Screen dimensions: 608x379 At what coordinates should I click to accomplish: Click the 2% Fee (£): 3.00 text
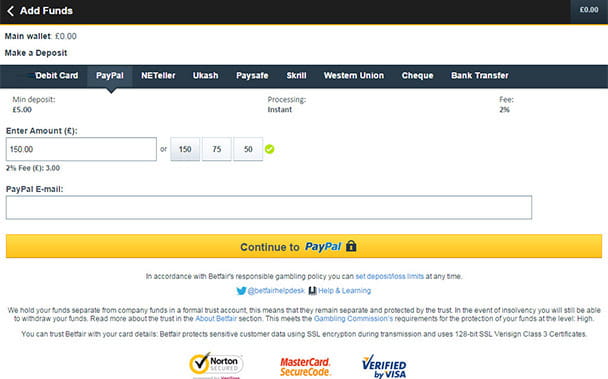(x=33, y=168)
